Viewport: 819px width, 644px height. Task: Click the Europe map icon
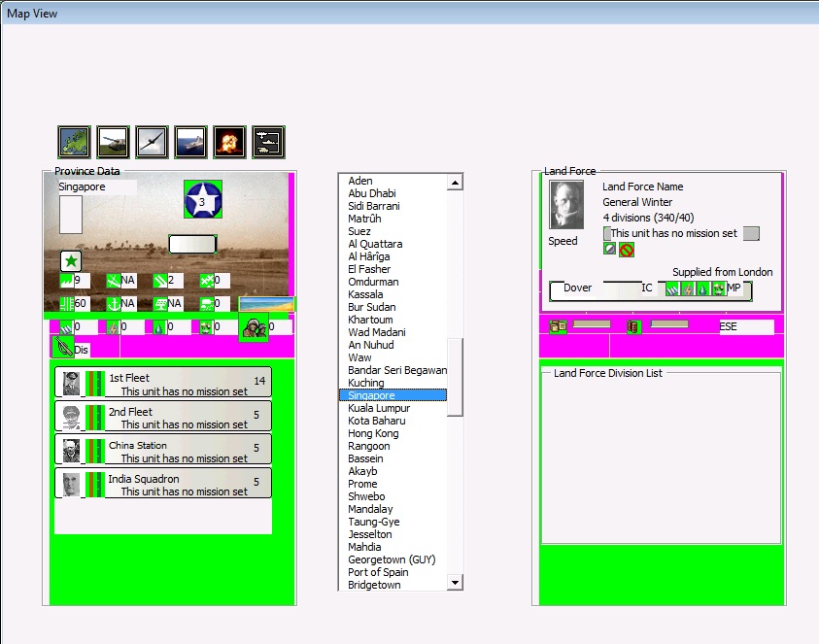point(74,142)
